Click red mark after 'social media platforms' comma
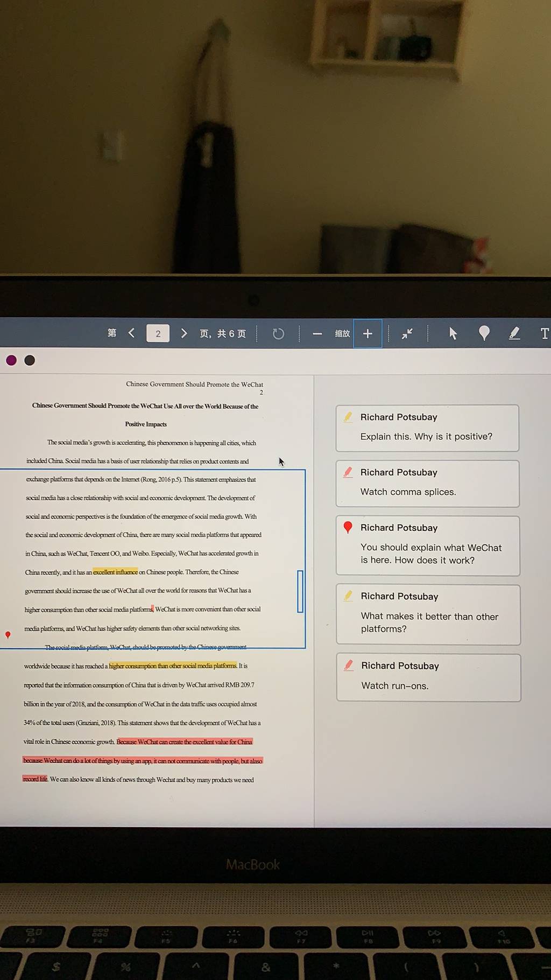The width and height of the screenshot is (551, 980). 153,609
